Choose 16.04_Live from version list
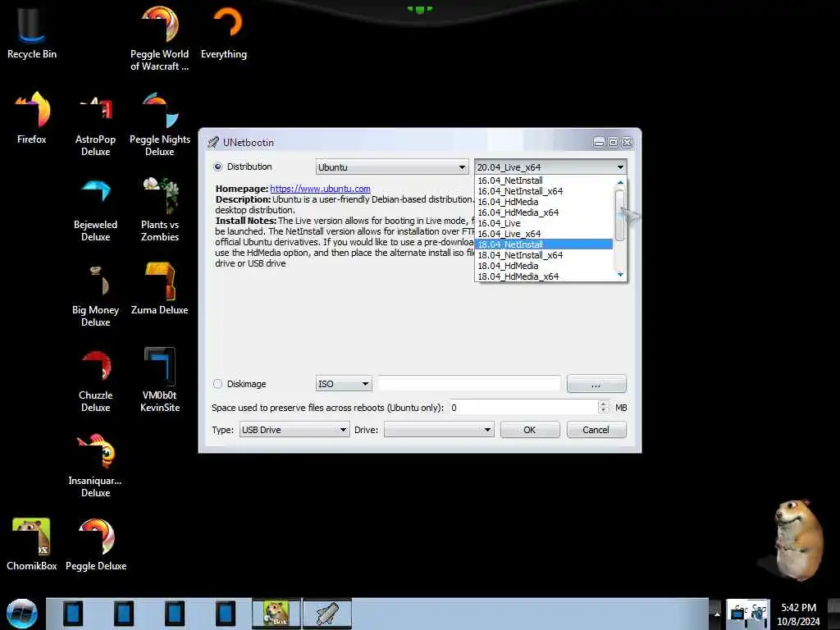The image size is (840, 630). (543, 223)
